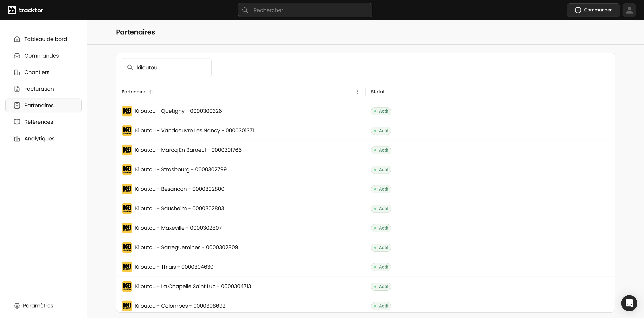644x318 pixels.
Task: Click the Commander button
Action: [x=593, y=10]
